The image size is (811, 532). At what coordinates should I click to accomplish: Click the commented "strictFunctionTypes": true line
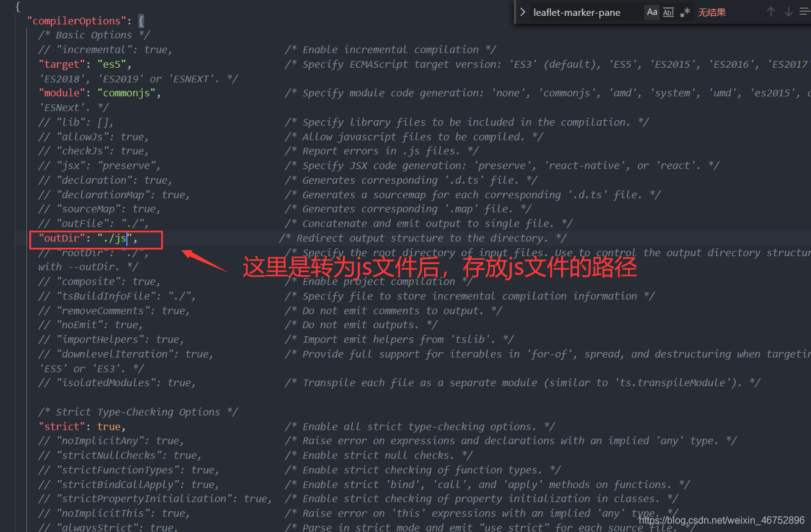129,470
